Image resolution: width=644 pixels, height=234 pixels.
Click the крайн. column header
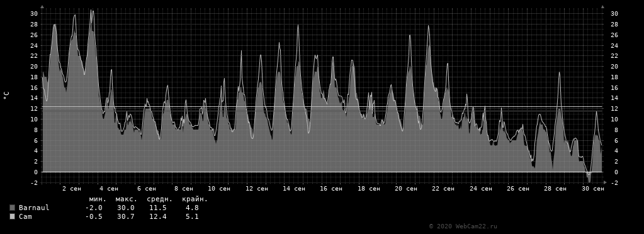click(x=195, y=199)
